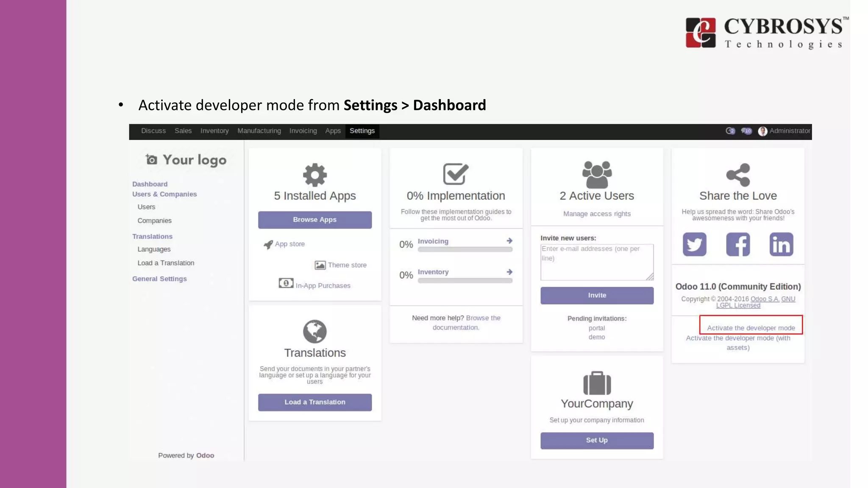Open Users in sidebar

click(146, 207)
